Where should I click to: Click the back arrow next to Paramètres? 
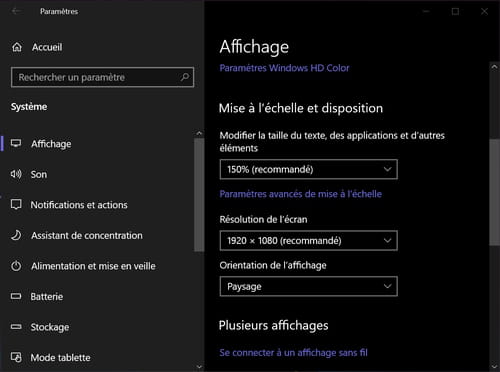point(16,11)
